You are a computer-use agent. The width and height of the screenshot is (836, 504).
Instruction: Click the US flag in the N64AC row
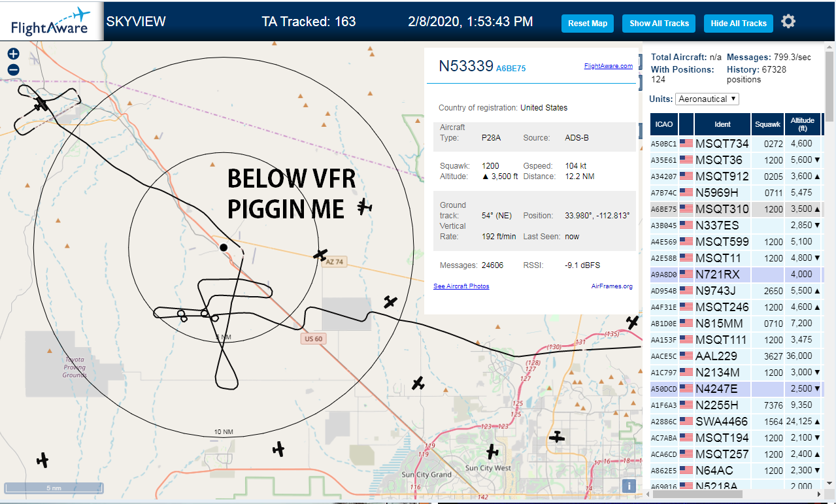(686, 471)
